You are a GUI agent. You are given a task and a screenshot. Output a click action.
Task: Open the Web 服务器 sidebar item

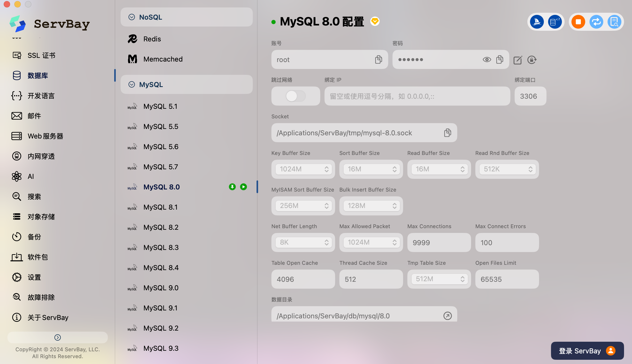[45, 136]
